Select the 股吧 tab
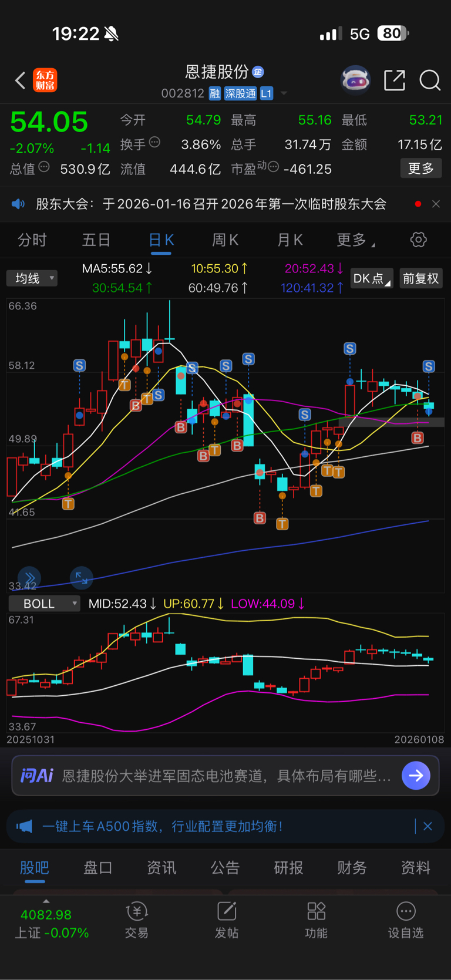The image size is (451, 980). tap(35, 867)
